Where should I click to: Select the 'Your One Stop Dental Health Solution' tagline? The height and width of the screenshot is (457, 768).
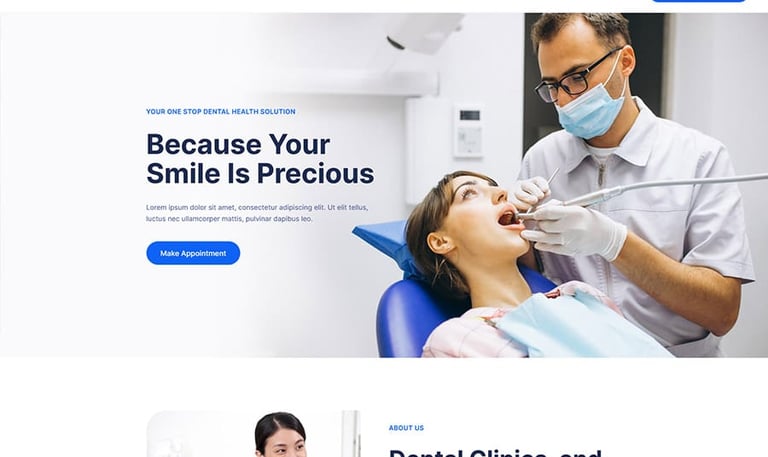coord(220,112)
